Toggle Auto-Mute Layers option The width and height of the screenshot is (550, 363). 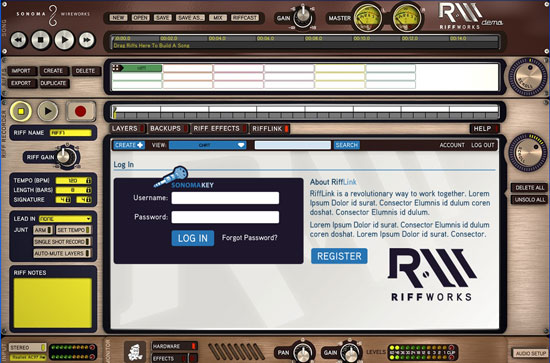click(62, 253)
